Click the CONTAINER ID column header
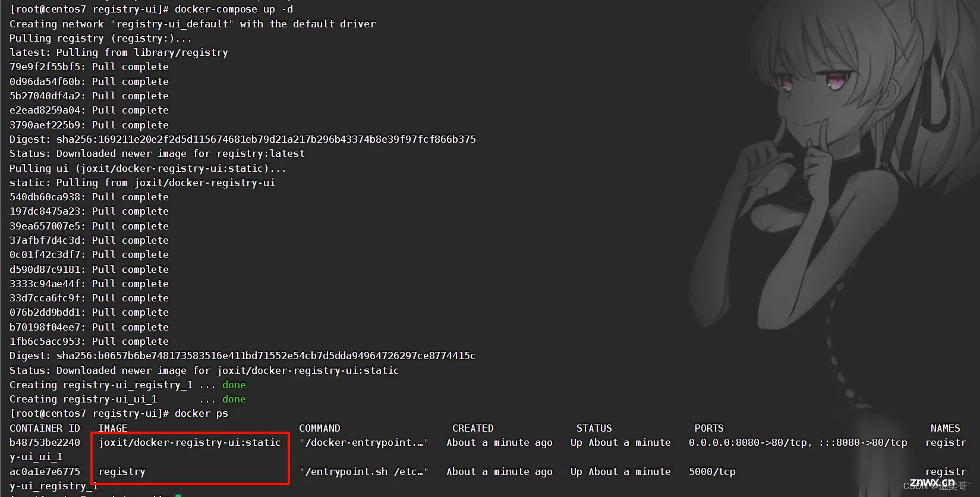 (45, 428)
